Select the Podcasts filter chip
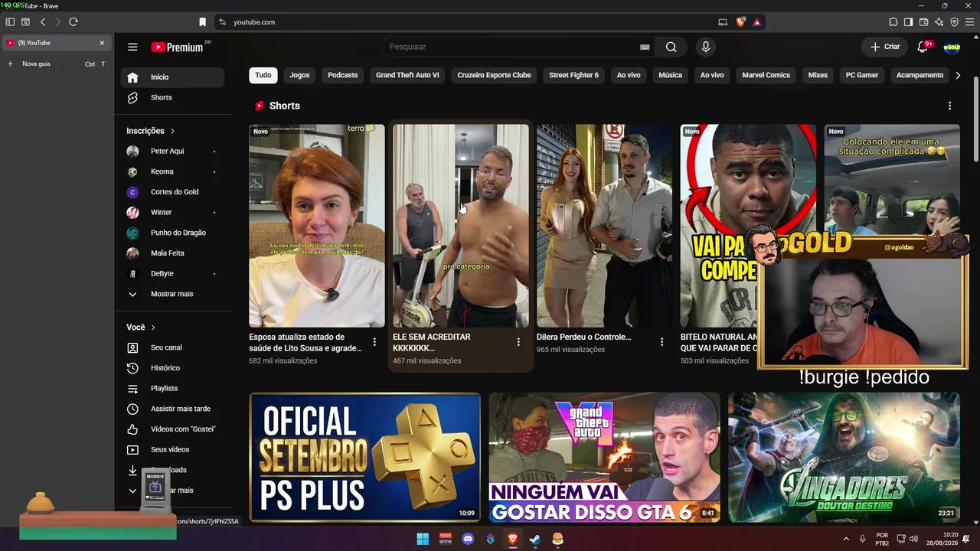The image size is (980, 551). pos(342,75)
